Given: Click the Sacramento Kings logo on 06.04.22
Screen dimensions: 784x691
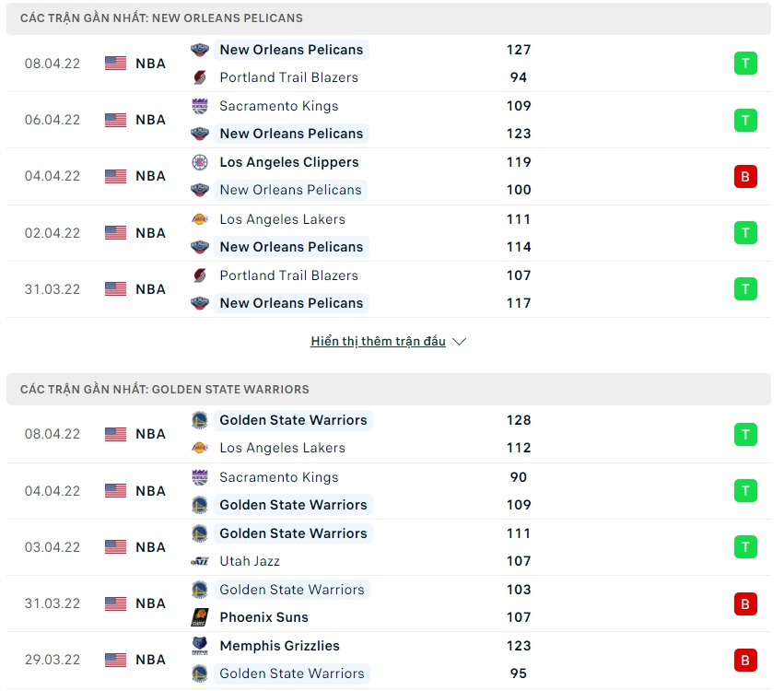Looking at the screenshot, I should coord(200,106).
